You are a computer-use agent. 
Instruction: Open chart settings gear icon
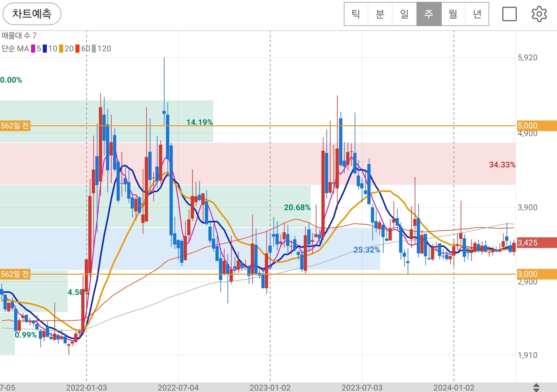point(539,14)
